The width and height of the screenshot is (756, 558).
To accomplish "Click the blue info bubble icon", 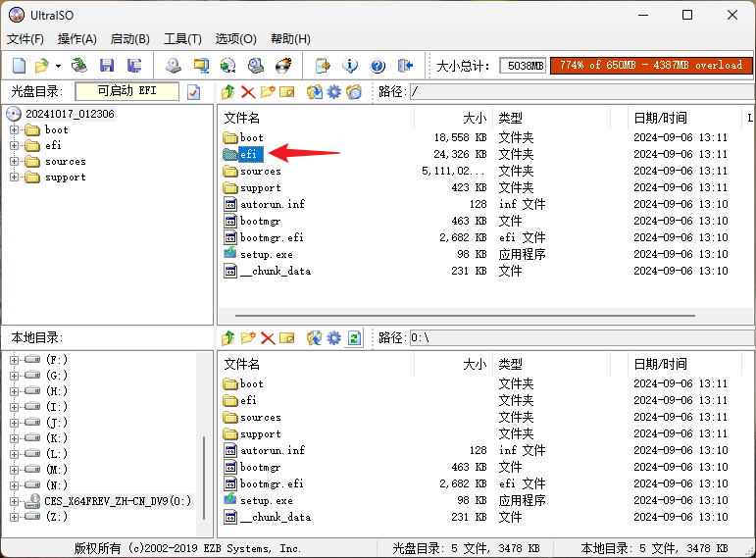I will (x=350, y=66).
